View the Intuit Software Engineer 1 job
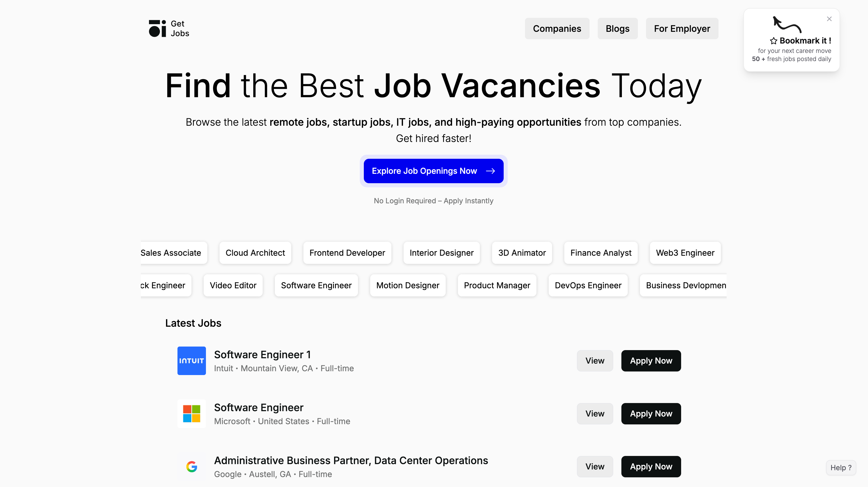This screenshot has height=487, width=868. (595, 361)
